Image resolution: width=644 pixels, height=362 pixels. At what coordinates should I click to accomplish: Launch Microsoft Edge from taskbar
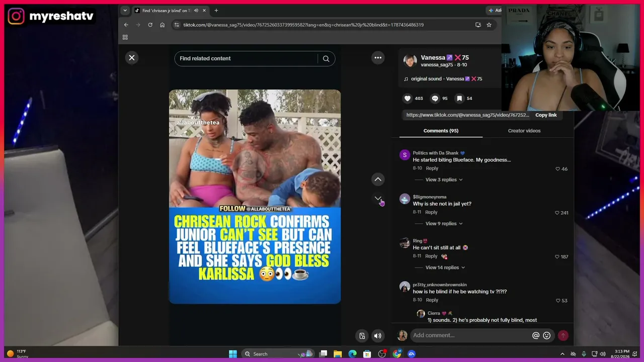tap(353, 354)
